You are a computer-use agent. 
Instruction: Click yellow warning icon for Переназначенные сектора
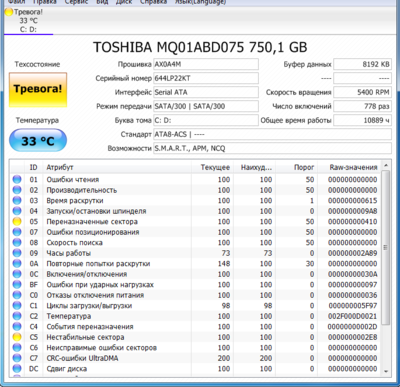[x=17, y=222]
